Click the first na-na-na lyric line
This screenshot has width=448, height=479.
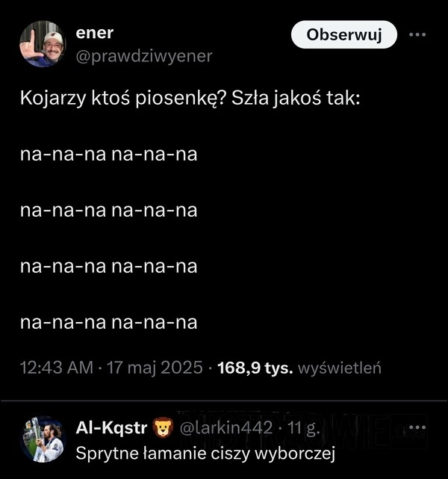point(109,155)
